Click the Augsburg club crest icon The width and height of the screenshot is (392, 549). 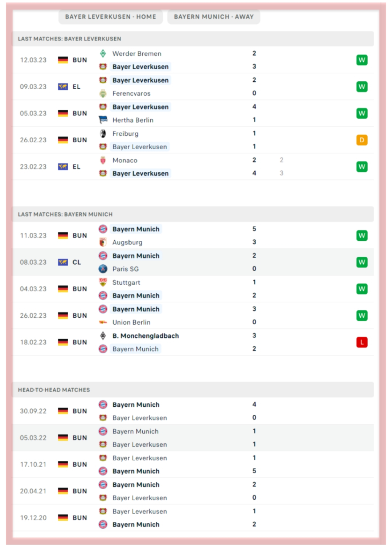[x=103, y=242]
